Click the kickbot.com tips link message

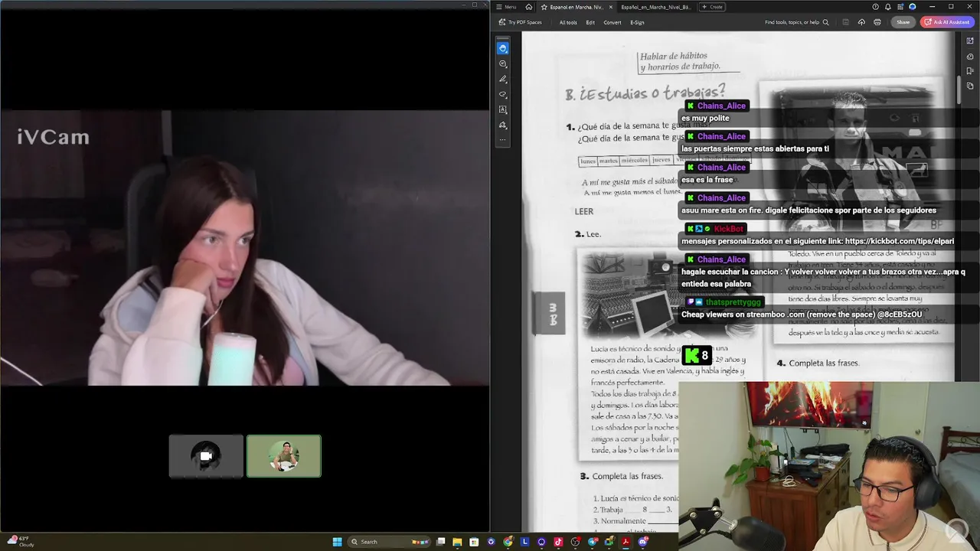tap(818, 241)
